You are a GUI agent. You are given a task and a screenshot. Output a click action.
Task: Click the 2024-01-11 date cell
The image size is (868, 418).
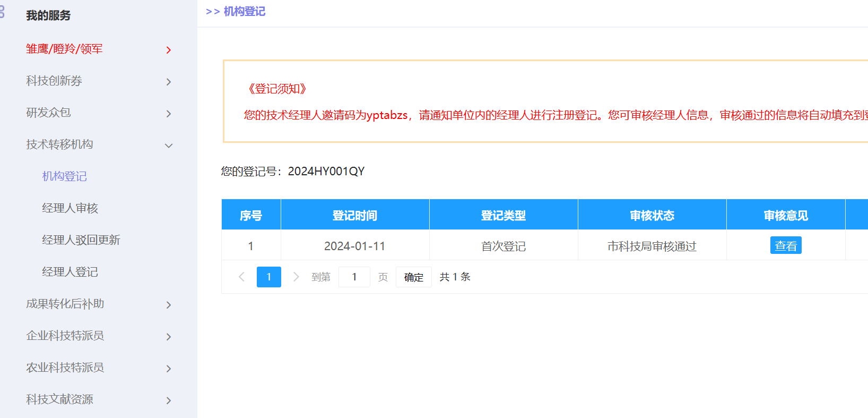pos(355,246)
